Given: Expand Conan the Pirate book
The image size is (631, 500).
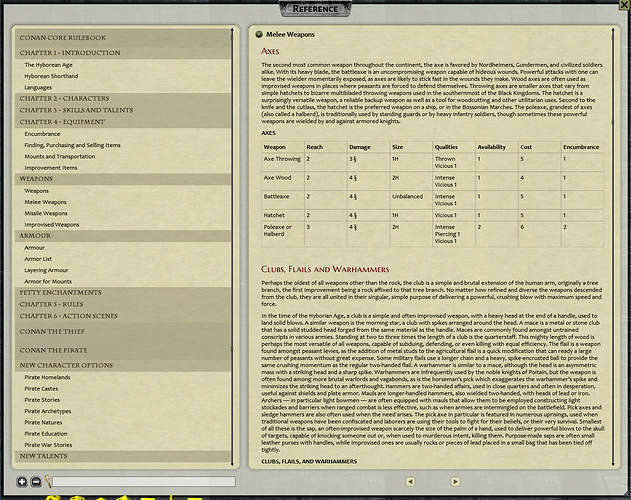Looking at the screenshot, I should [123, 350].
